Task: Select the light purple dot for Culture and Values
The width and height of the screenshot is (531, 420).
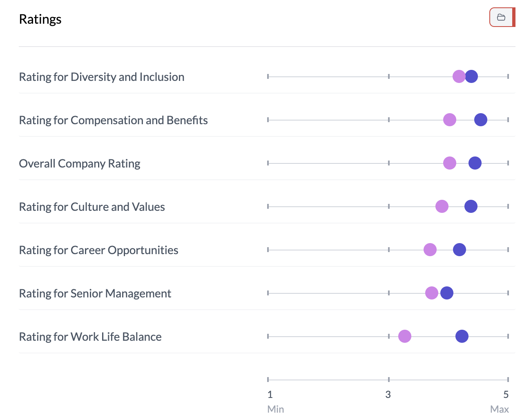Action: point(442,206)
